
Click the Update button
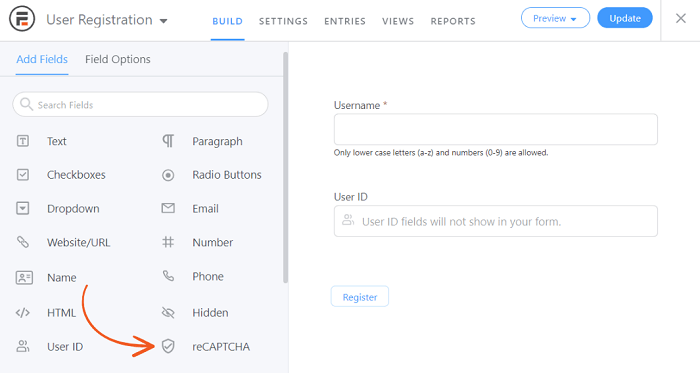(625, 18)
